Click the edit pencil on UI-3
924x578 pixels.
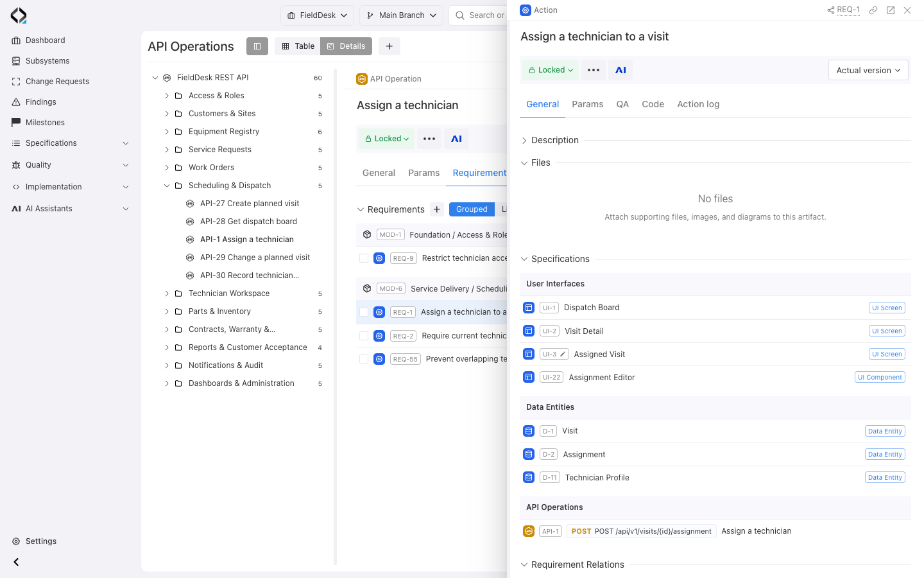click(563, 354)
